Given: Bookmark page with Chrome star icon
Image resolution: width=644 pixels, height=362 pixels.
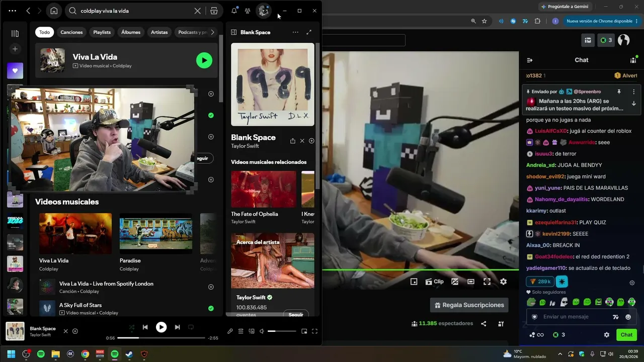Looking at the screenshot, I should 484,21.
